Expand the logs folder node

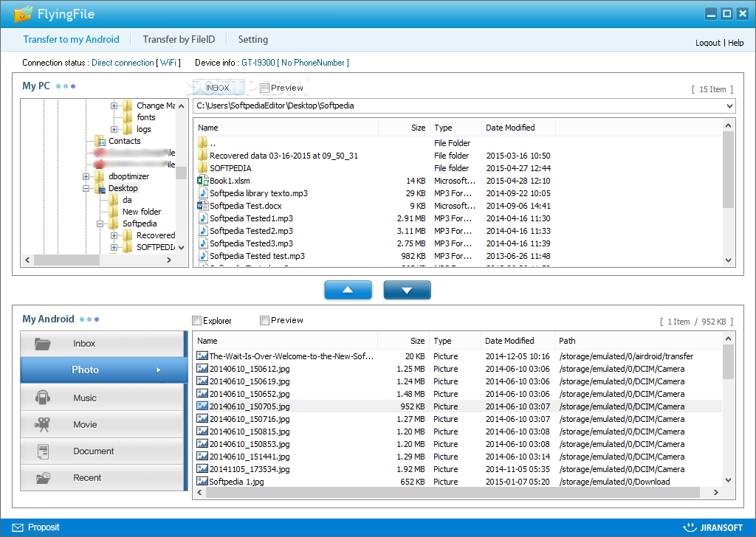pos(114,129)
